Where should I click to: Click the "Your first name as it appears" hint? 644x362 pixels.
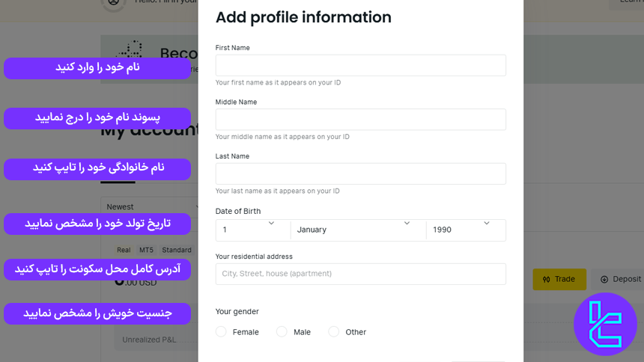pos(278,82)
